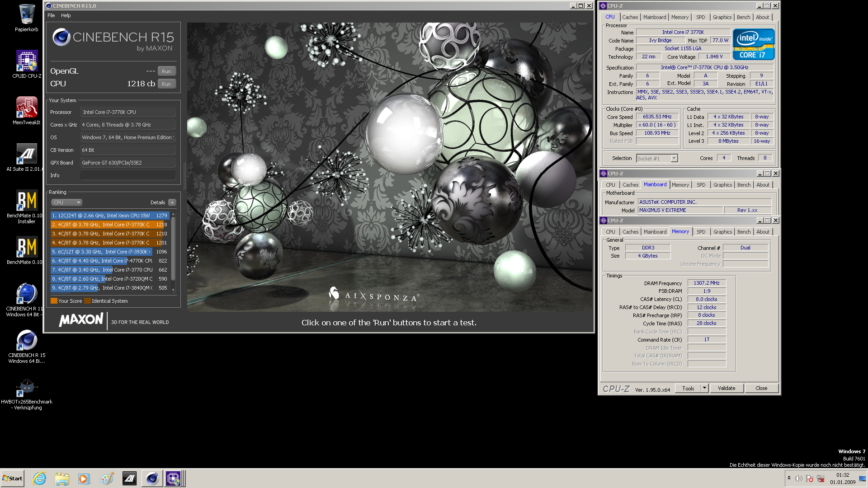Select ranking row 9 Core i7-3840QM
Image resolution: width=868 pixels, height=488 pixels.
[110, 288]
